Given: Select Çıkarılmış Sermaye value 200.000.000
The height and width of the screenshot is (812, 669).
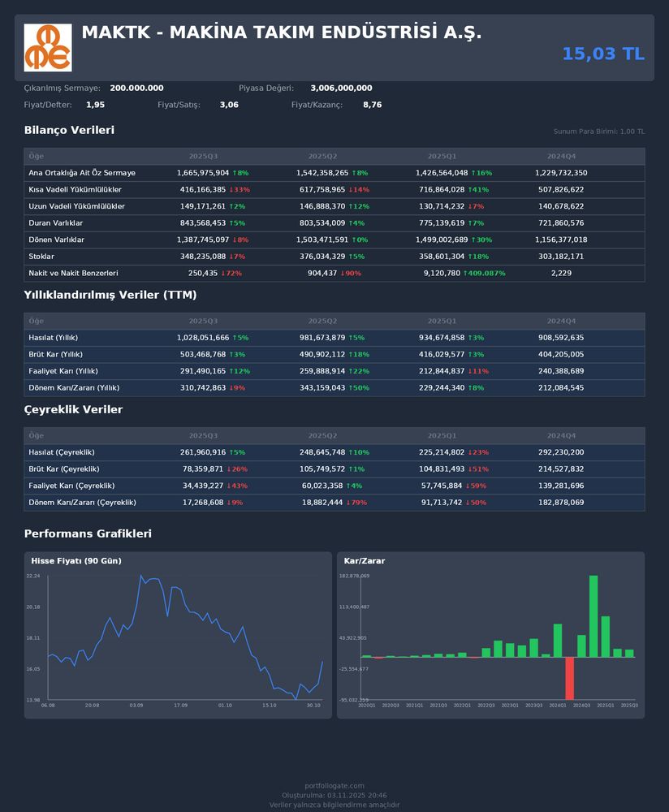Looking at the screenshot, I should click(x=136, y=88).
